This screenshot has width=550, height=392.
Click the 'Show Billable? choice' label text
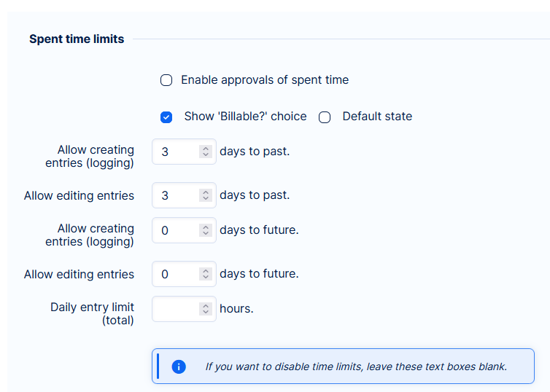(245, 116)
